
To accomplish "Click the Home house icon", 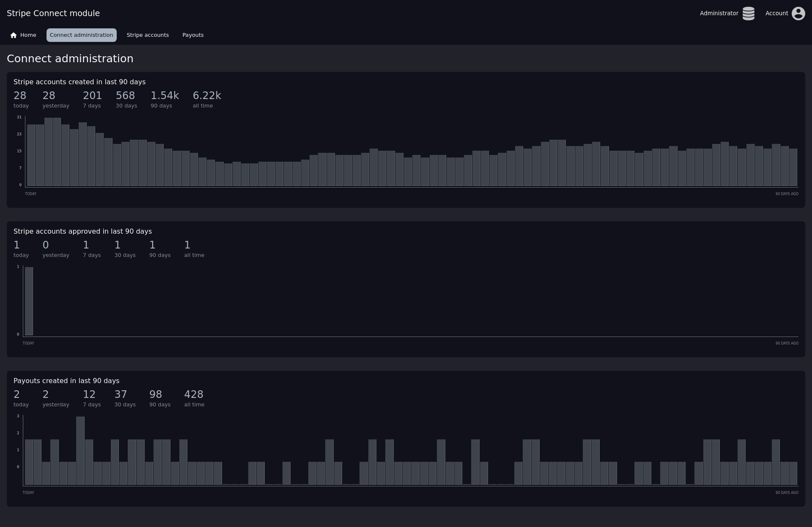I will [14, 35].
